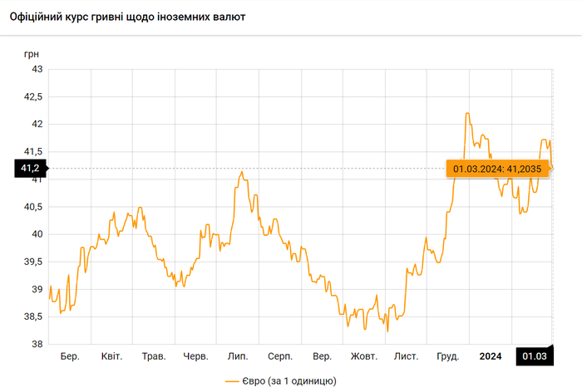Click the chart title about official hryvnia rate
The width and height of the screenshot is (582, 392).
127,17
